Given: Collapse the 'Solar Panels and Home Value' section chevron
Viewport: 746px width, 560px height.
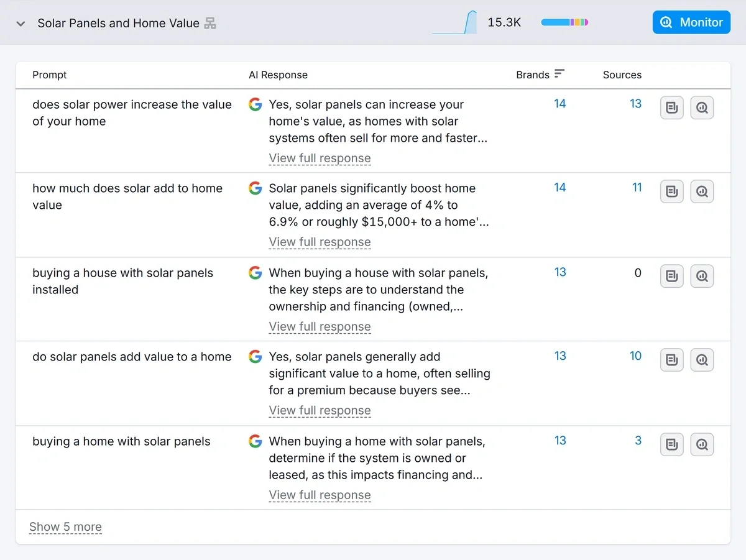Looking at the screenshot, I should tap(21, 23).
